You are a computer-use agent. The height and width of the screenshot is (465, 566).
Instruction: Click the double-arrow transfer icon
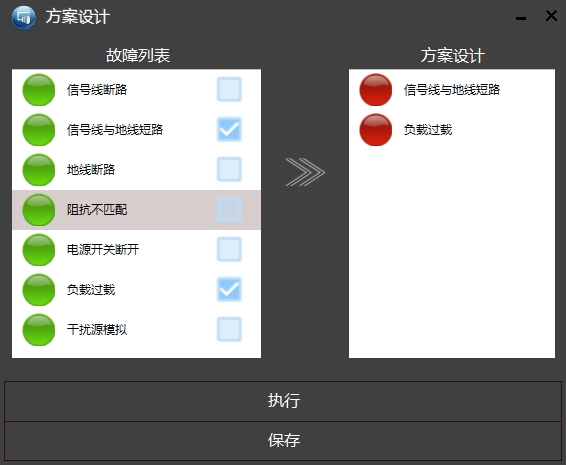point(305,172)
